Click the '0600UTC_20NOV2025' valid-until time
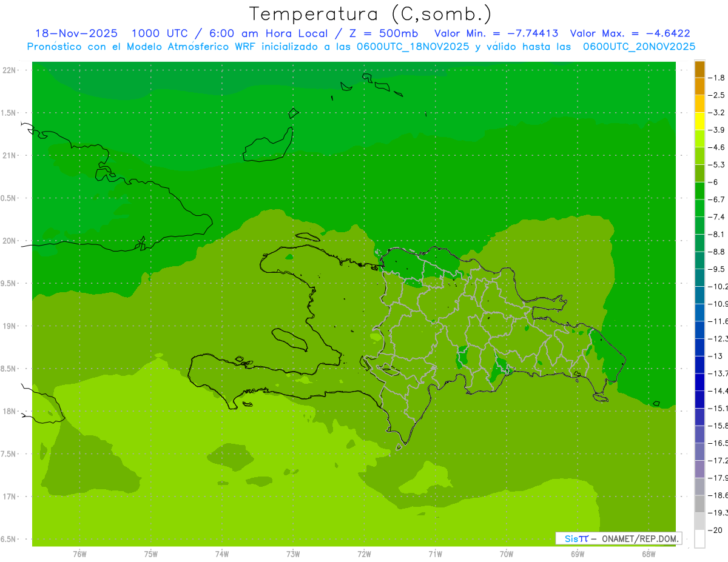728x562 pixels. click(x=639, y=47)
